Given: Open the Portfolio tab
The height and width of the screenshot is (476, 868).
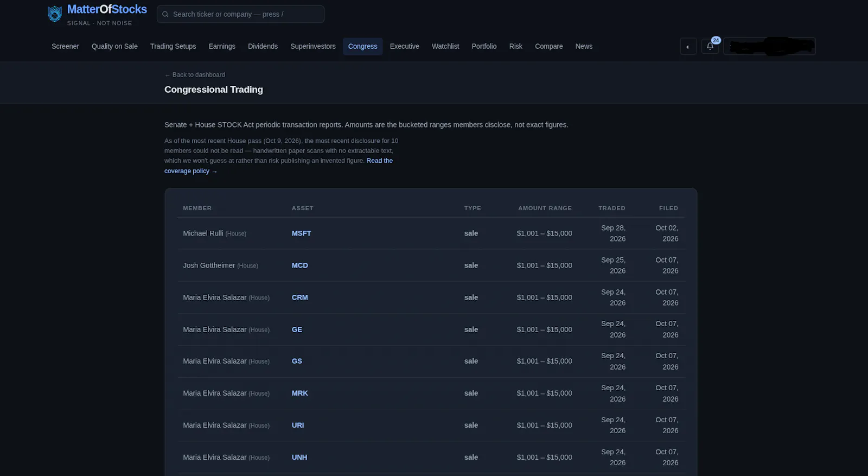Looking at the screenshot, I should pyautogui.click(x=484, y=46).
